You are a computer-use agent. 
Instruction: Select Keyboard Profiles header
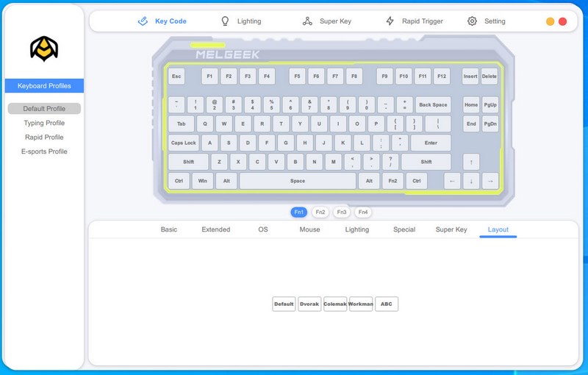tap(44, 86)
